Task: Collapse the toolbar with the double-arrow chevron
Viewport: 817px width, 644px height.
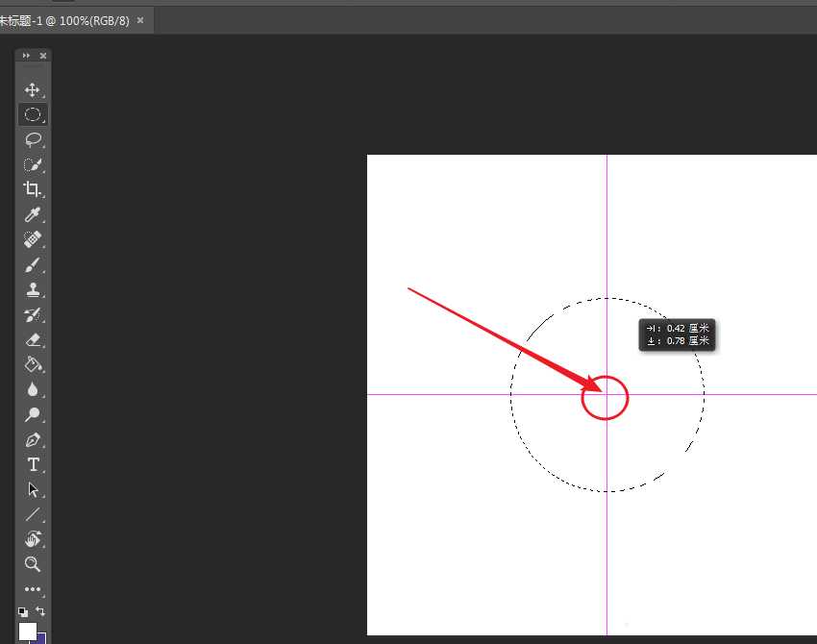Action: click(x=24, y=55)
